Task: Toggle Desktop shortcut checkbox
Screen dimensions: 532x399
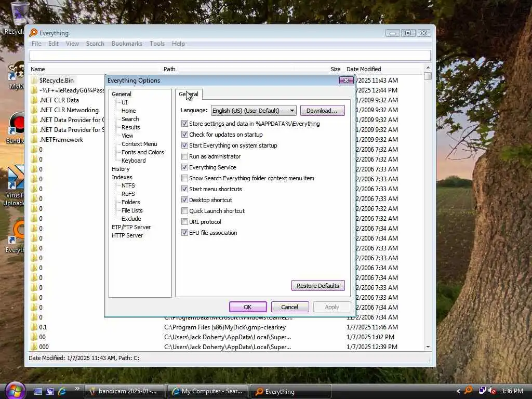Action: [x=184, y=200]
